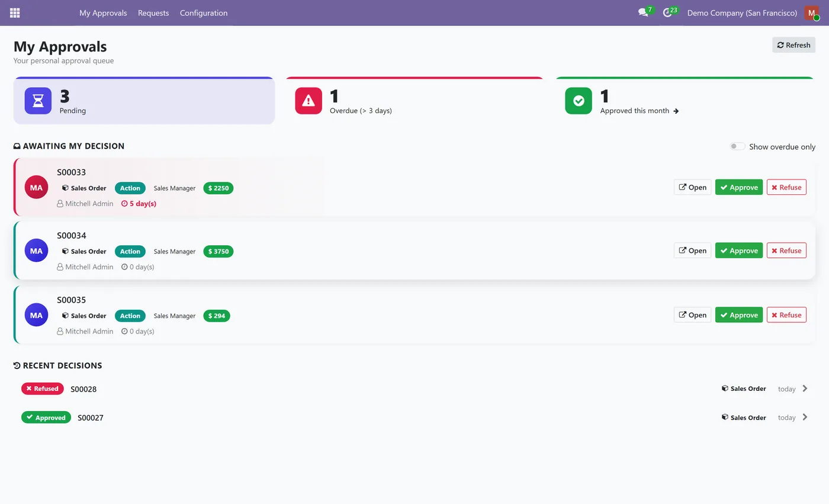Click the MA avatar on S00033
The image size is (829, 504).
(36, 187)
